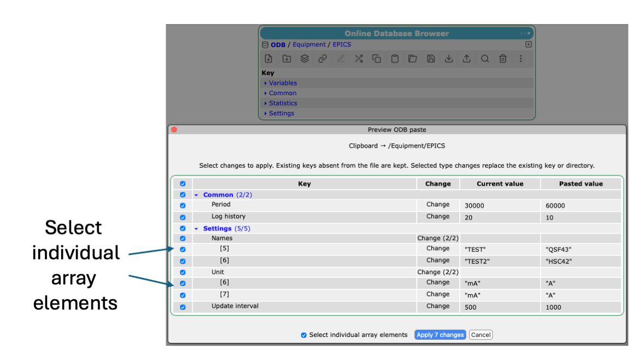644x361 pixels.
Task: Open the three-dot more options menu
Action: pos(521,59)
